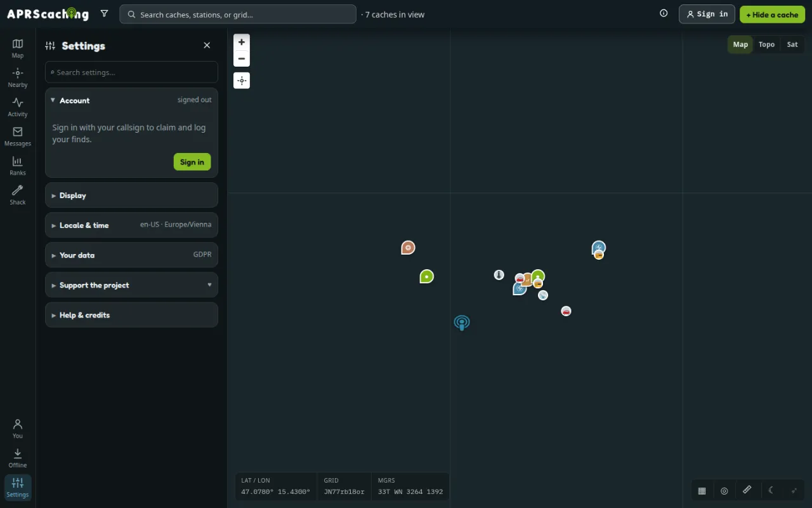Zoom out the map with minus

tap(242, 58)
